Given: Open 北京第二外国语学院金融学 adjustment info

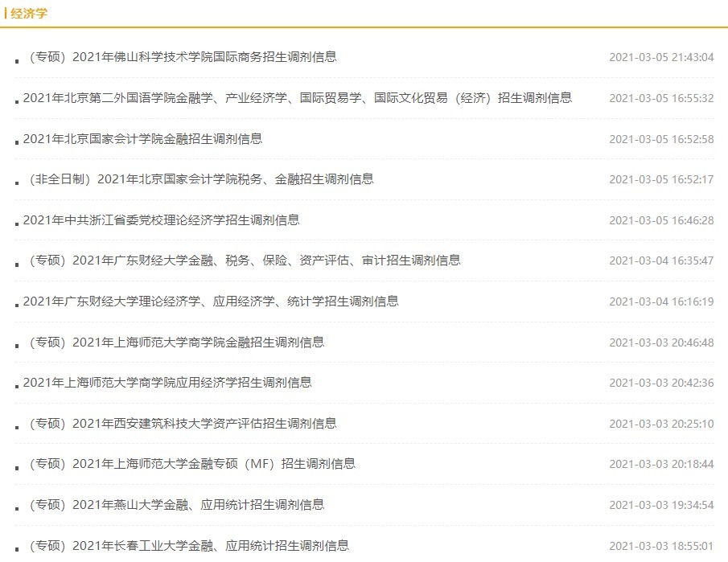Looking at the screenshot, I should pyautogui.click(x=298, y=97).
